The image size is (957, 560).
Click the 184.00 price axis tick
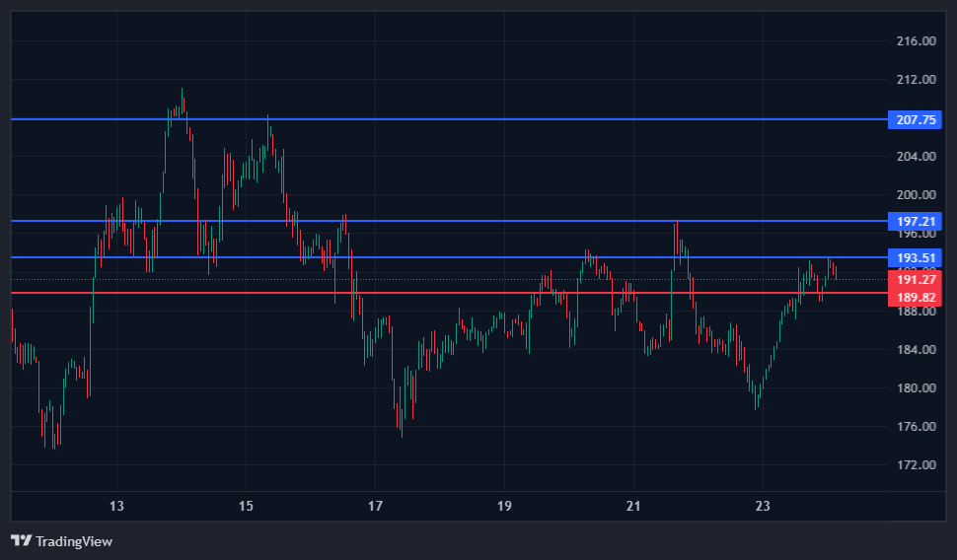(916, 349)
